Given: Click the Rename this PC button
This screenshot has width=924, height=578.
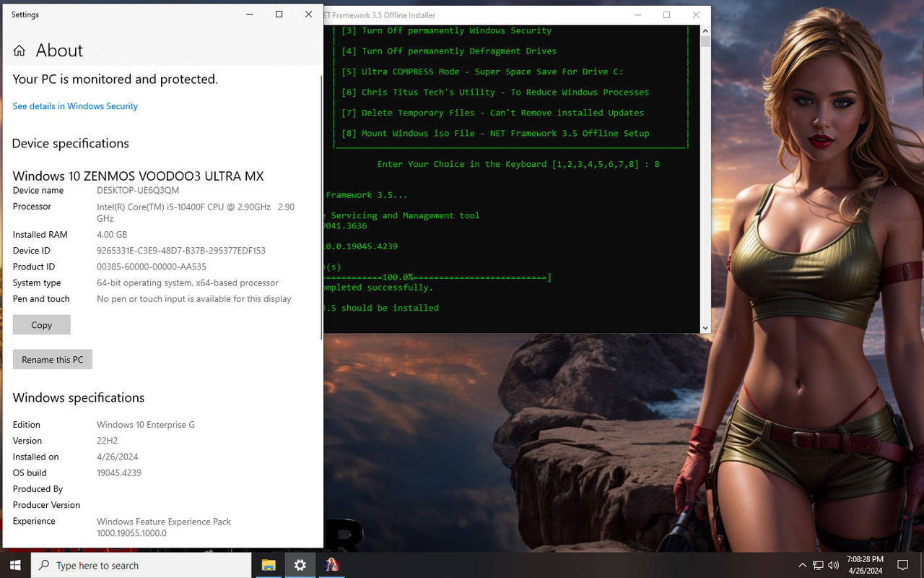Looking at the screenshot, I should tap(53, 360).
